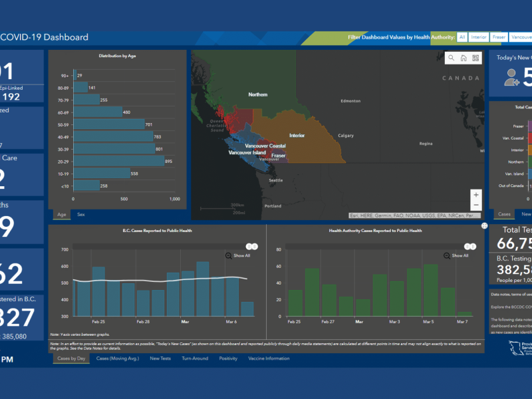Click the map search magnifier icon

tap(451, 58)
